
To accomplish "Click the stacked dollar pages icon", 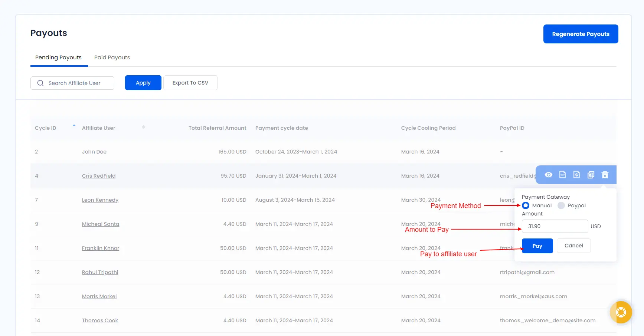I will [x=591, y=175].
